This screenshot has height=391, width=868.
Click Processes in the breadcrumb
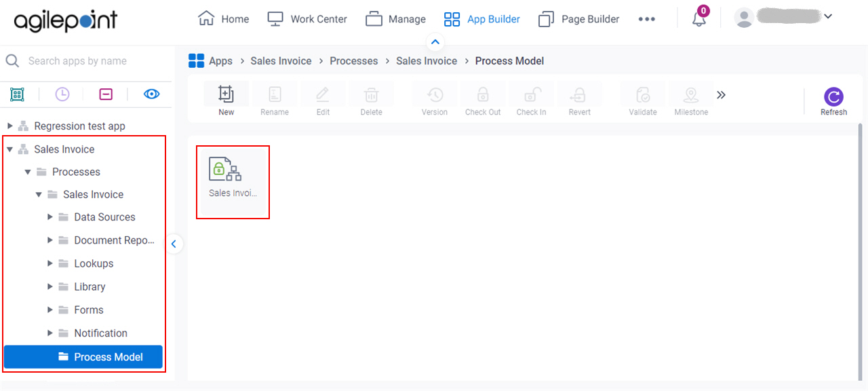(x=354, y=61)
